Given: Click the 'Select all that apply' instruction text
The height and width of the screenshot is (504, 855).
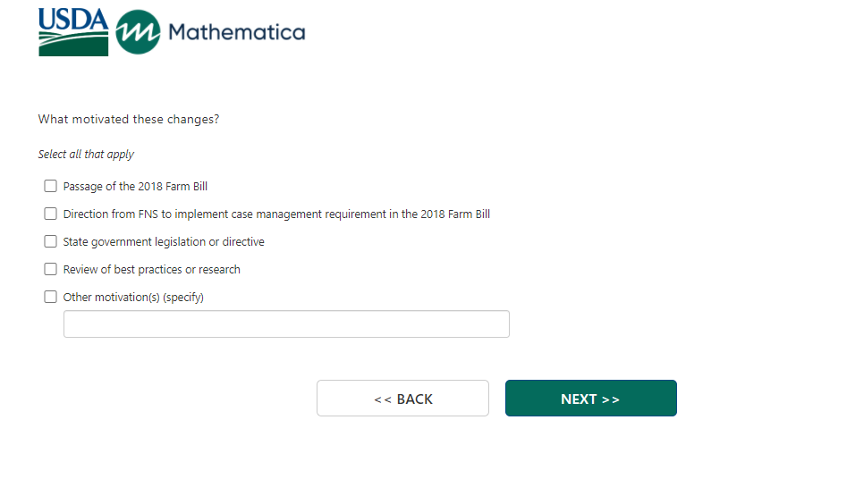Looking at the screenshot, I should [x=86, y=155].
